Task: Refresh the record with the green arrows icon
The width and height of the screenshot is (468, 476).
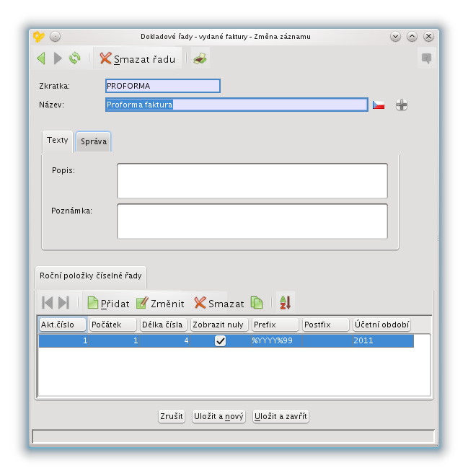Action: pos(75,58)
